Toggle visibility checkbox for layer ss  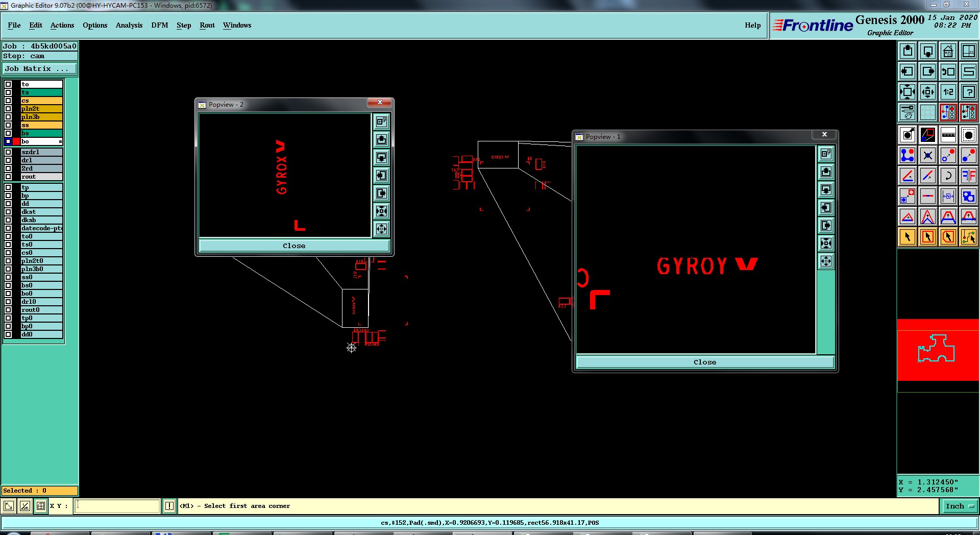[8, 125]
